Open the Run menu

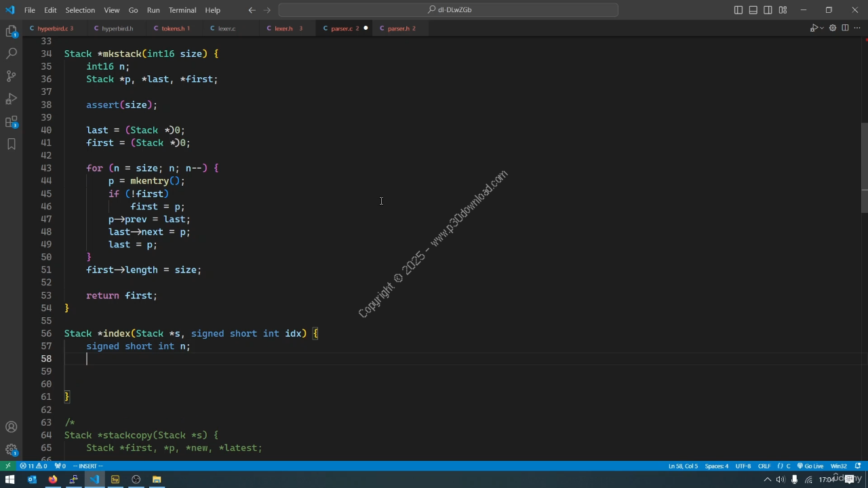(x=153, y=10)
